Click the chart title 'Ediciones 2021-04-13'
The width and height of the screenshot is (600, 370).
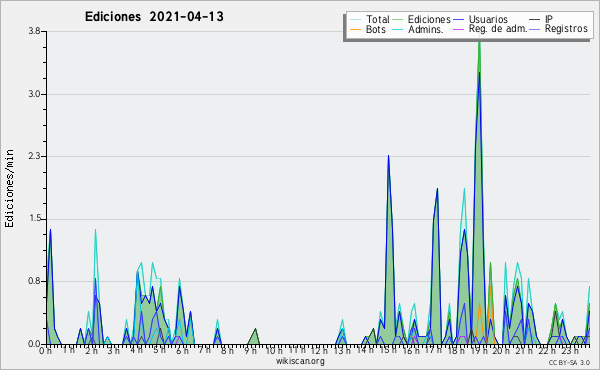point(154,17)
